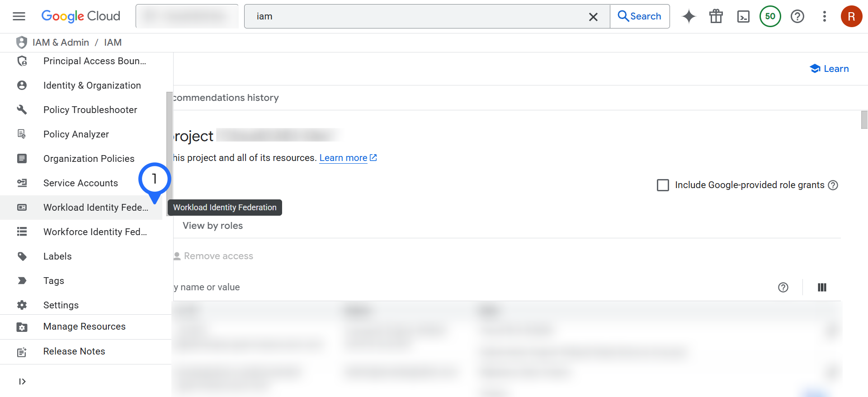Screen dimensions: 868x397
Task: Activate Cloud Shell terminal icon
Action: pos(743,16)
